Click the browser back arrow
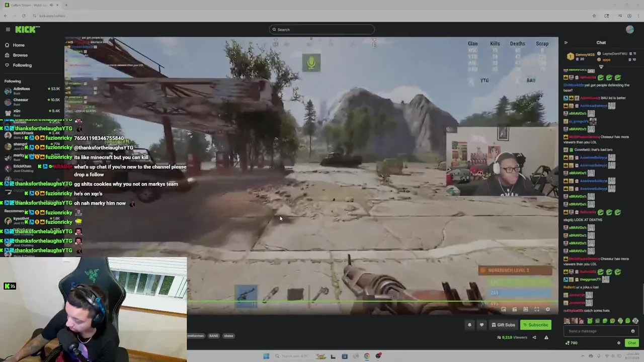This screenshot has height=362, width=644. coord(6,16)
